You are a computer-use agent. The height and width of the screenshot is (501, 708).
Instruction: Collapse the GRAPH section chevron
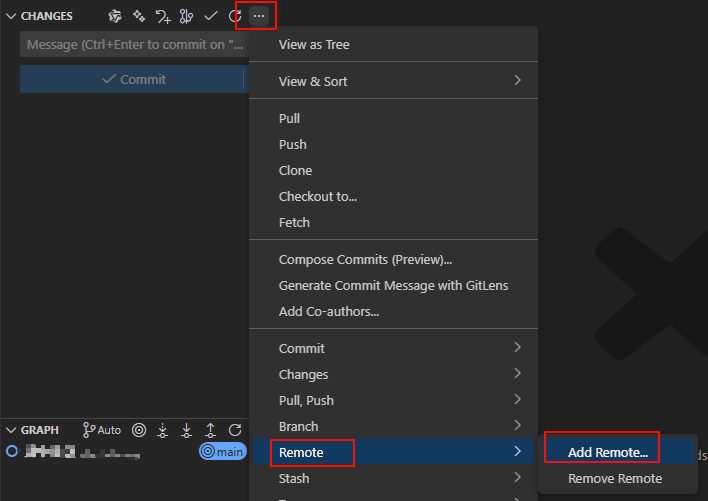(11, 430)
